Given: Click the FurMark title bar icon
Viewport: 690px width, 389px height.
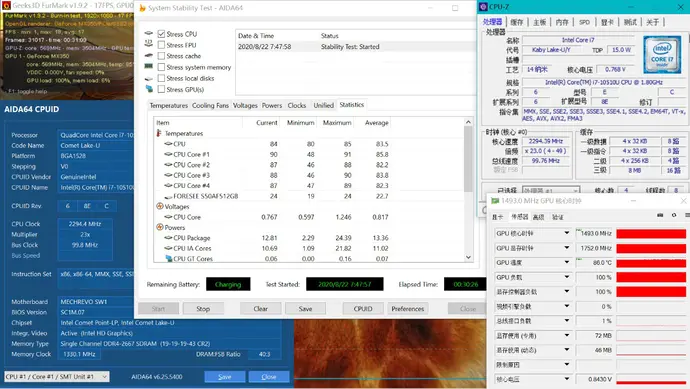Looking at the screenshot, I should point(6,6).
